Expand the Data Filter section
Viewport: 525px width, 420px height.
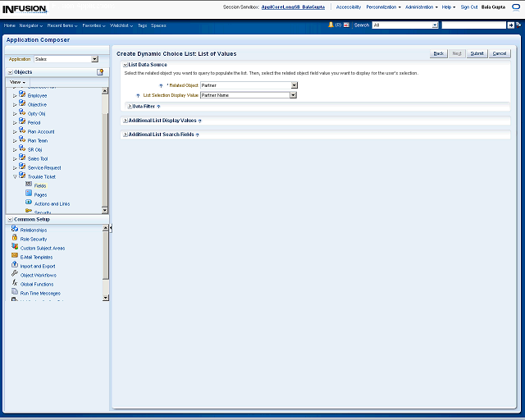tap(130, 107)
